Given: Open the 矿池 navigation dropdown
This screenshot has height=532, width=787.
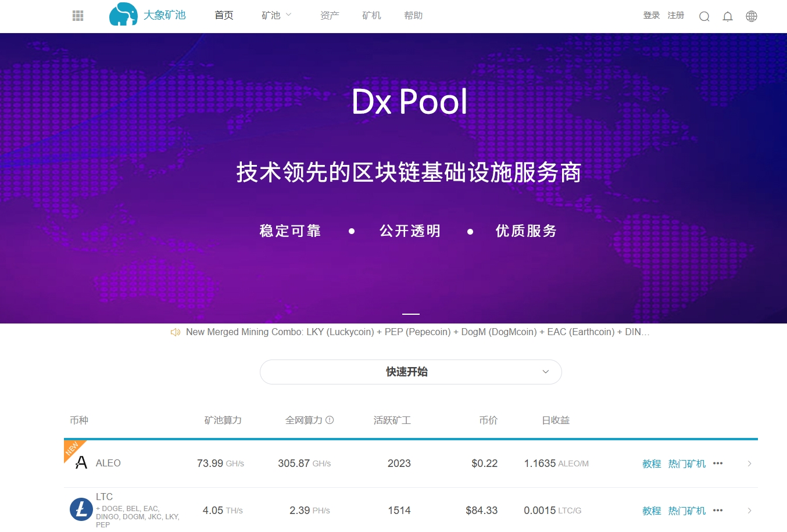Looking at the screenshot, I should pyautogui.click(x=277, y=16).
